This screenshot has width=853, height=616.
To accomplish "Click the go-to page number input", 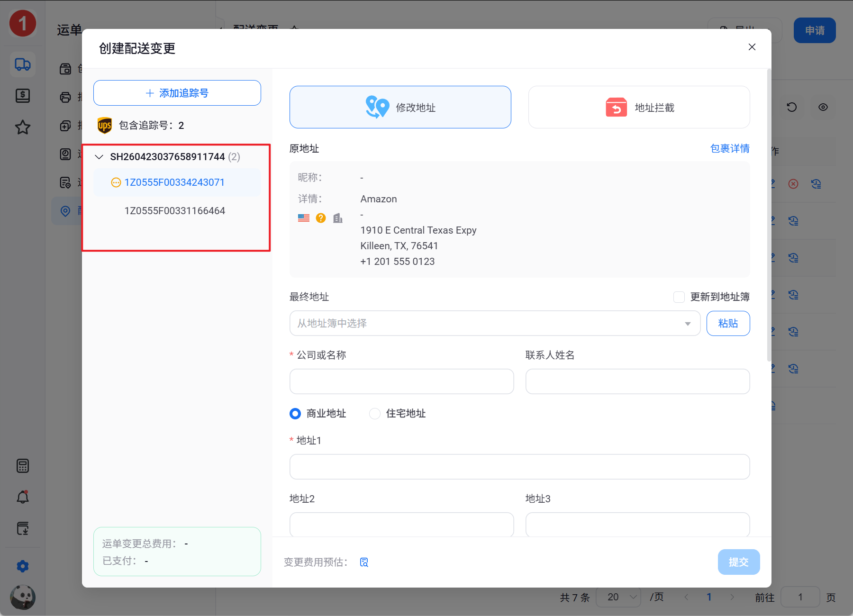I will coord(800,597).
